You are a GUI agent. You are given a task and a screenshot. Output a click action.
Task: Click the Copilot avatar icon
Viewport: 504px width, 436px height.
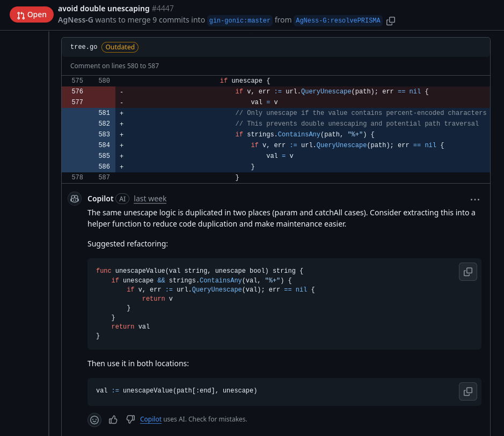click(x=75, y=198)
